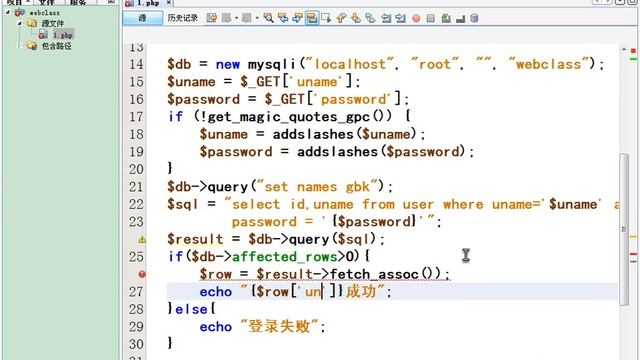640x360 pixels.
Task: Toggle bookmark on current line
Action: click(x=371, y=18)
